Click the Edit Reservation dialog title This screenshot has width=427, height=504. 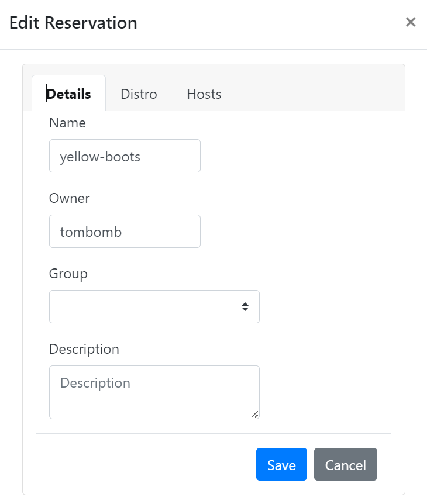(73, 23)
